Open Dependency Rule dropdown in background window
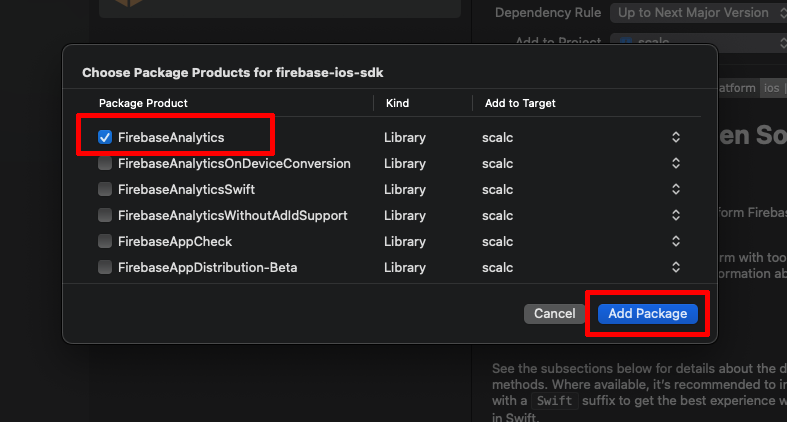 pos(698,13)
